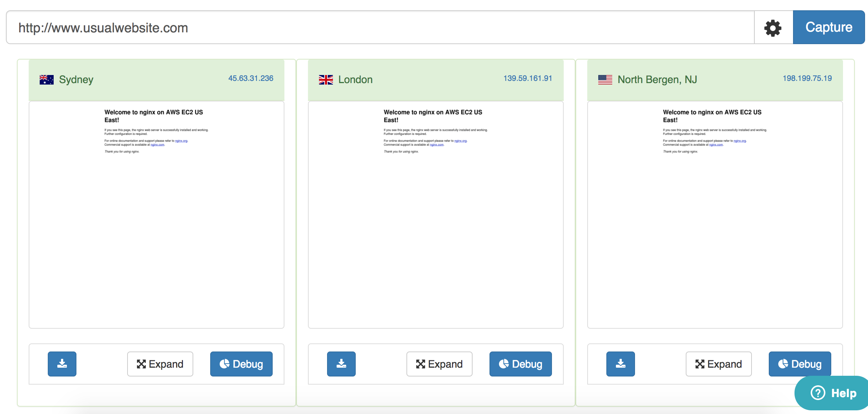The width and height of the screenshot is (868, 414).
Task: Debug the London capture
Action: click(x=521, y=364)
